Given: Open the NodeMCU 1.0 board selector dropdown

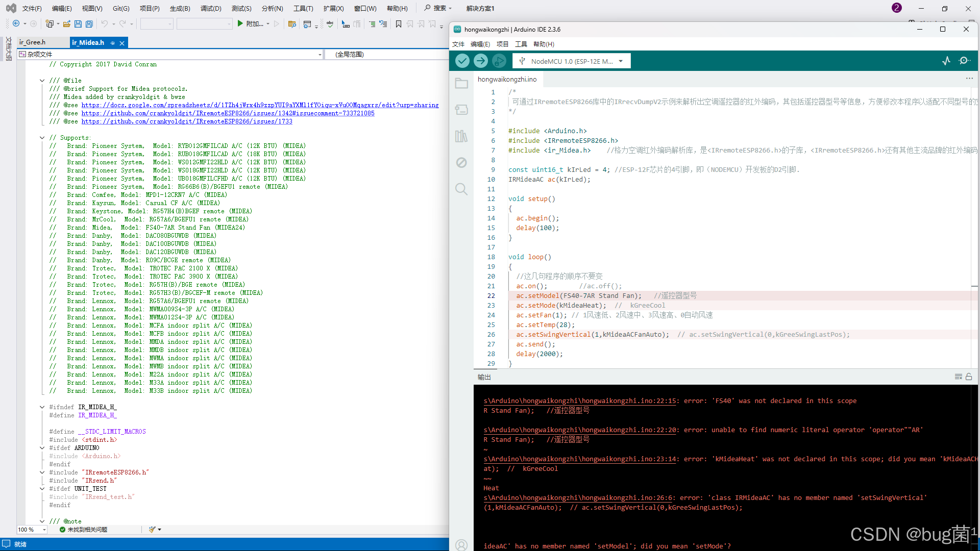Looking at the screenshot, I should (x=572, y=61).
